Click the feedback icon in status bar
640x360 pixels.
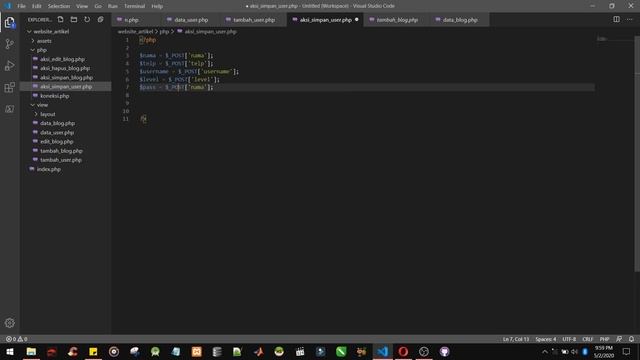[619, 339]
